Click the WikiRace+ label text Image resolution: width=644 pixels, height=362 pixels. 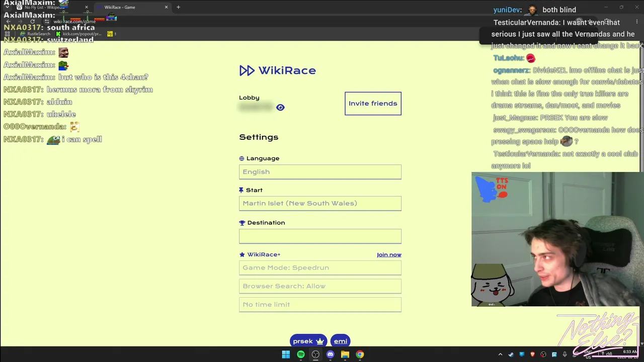click(x=264, y=254)
